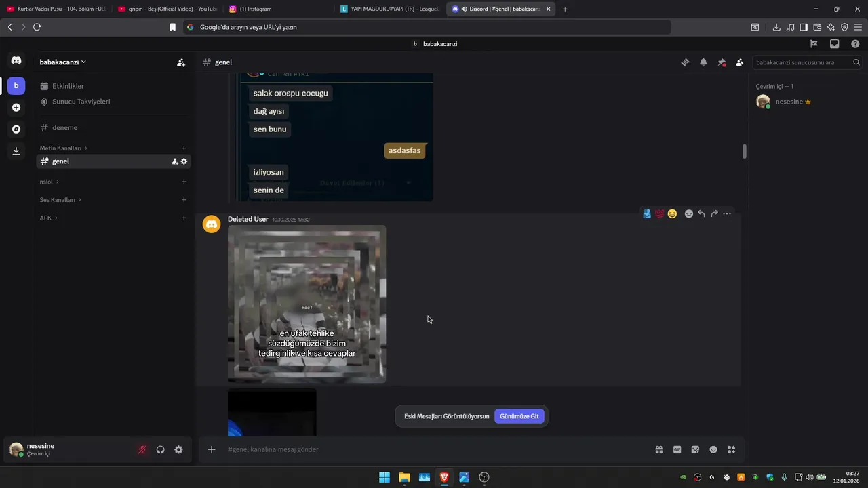
Task: Switch to the Instagram browser tab
Action: 278,9
